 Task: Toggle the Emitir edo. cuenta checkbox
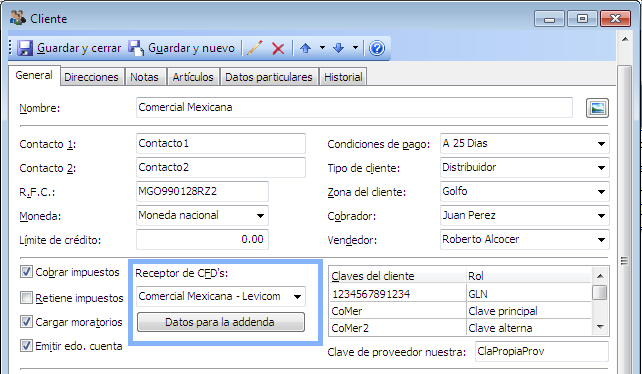pos(27,346)
